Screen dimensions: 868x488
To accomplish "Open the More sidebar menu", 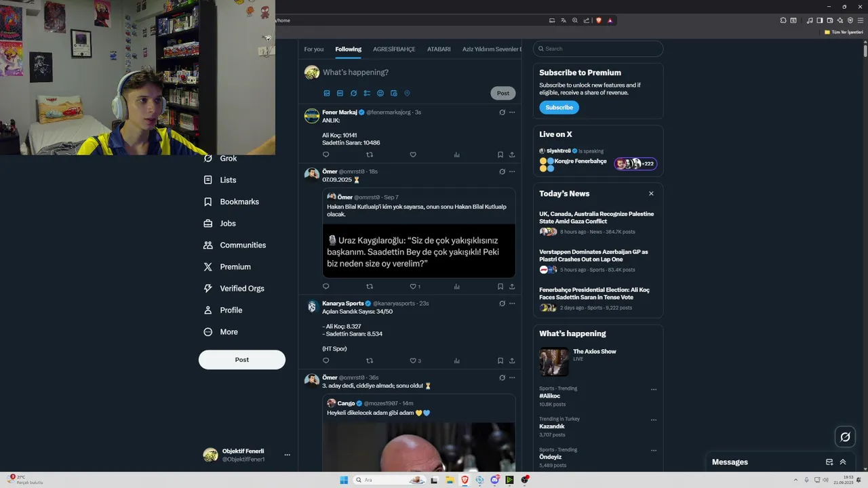I will pyautogui.click(x=221, y=332).
